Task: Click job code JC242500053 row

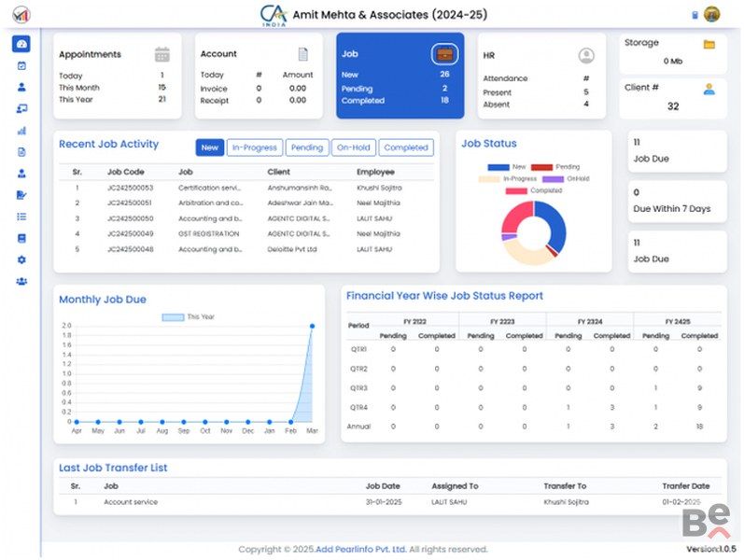Action: point(130,188)
